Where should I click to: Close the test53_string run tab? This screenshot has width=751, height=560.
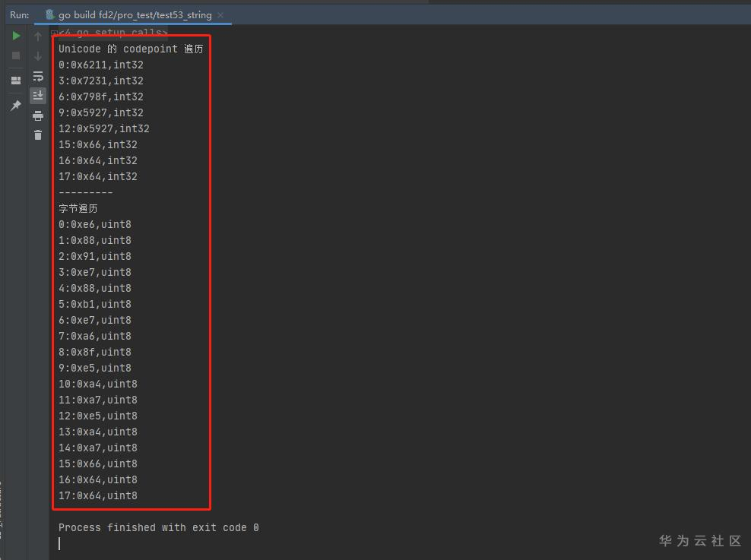coord(220,15)
